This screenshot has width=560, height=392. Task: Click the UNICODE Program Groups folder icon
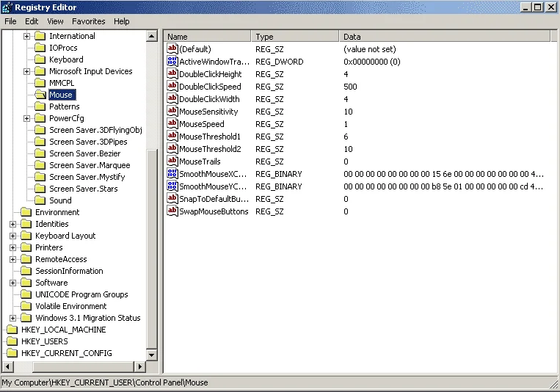click(26, 294)
